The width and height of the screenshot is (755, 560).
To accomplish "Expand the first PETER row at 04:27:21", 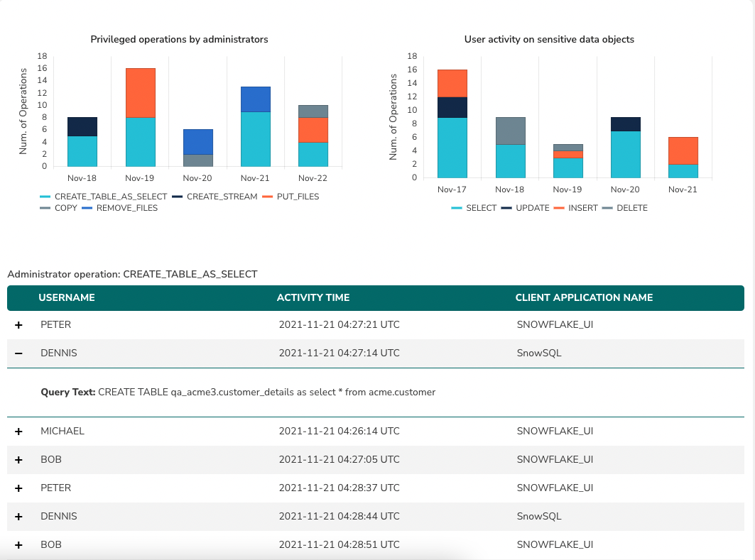I will point(18,325).
